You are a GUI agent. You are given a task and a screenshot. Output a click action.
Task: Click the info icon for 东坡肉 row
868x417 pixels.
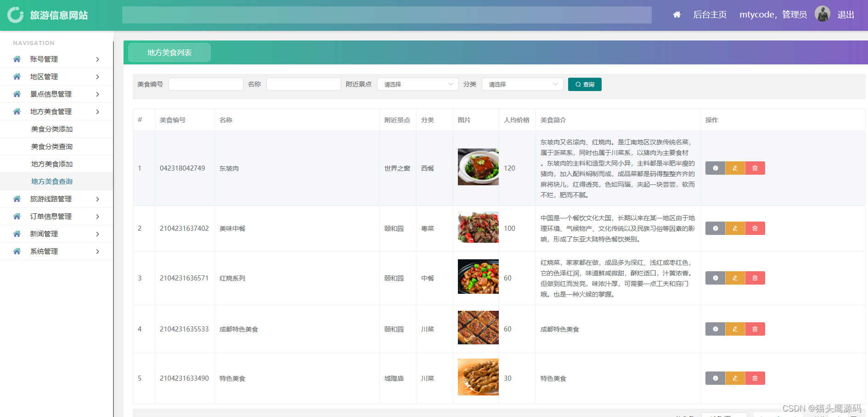(715, 168)
